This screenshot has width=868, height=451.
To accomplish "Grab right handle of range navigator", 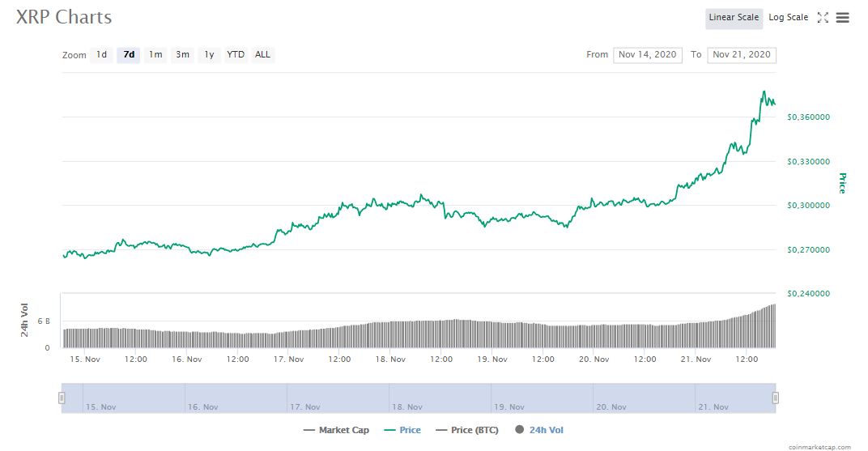I will [776, 398].
